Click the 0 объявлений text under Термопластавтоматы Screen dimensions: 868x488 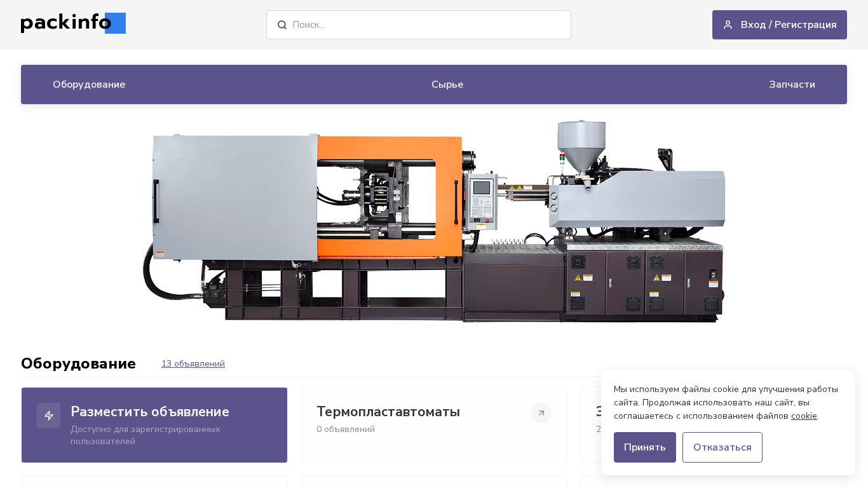(x=345, y=430)
